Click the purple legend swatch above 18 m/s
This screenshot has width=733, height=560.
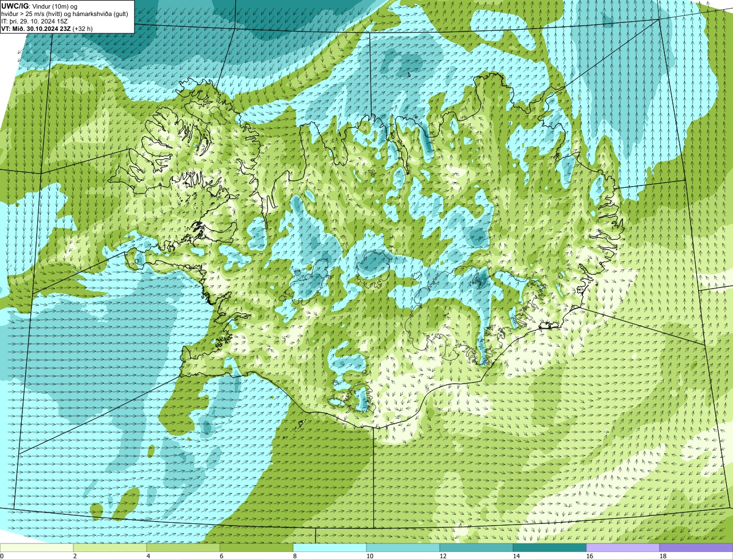coord(696,548)
